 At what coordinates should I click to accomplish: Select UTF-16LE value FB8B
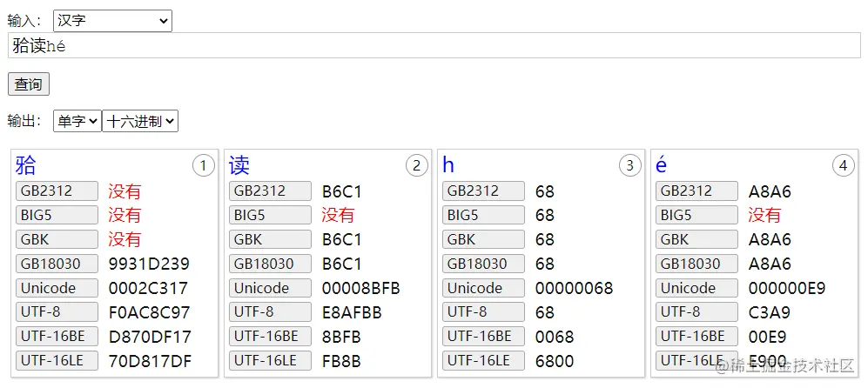pyautogui.click(x=341, y=361)
